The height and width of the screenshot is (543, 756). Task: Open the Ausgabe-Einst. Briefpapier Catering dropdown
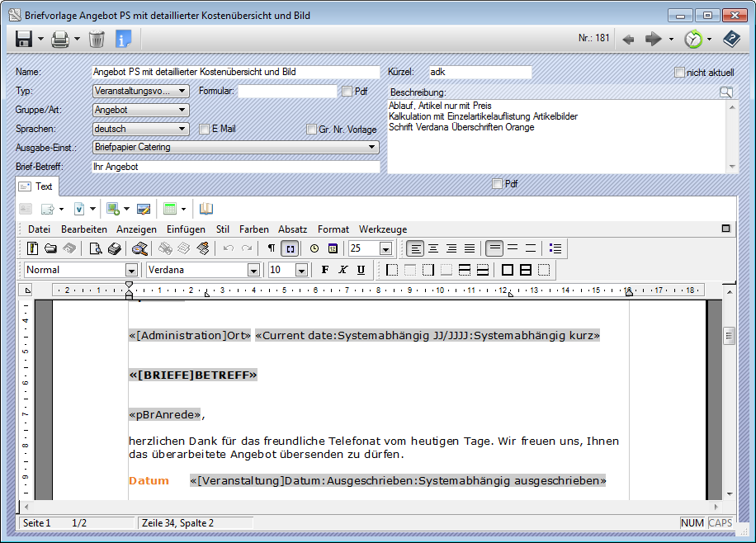372,148
